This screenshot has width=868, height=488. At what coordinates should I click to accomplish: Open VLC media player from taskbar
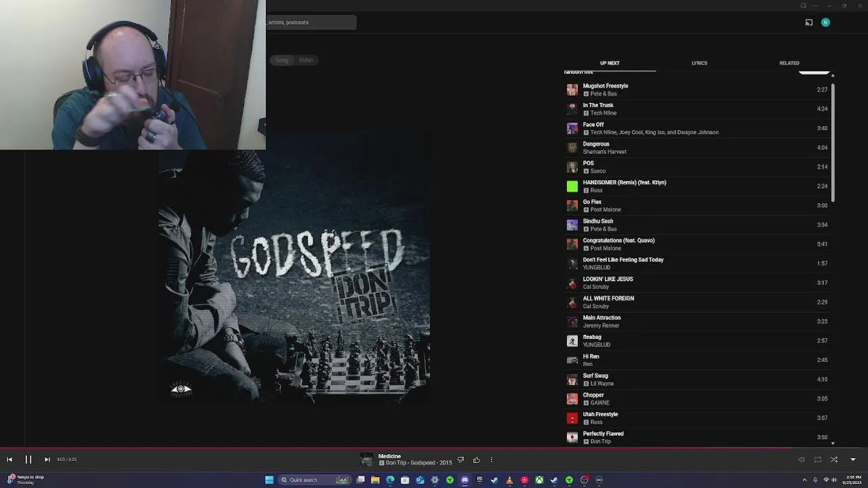509,480
